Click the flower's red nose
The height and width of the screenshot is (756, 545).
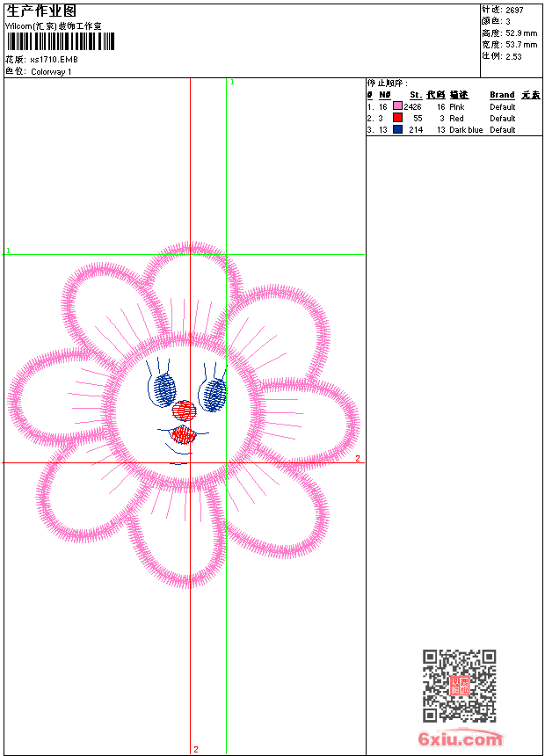(184, 410)
